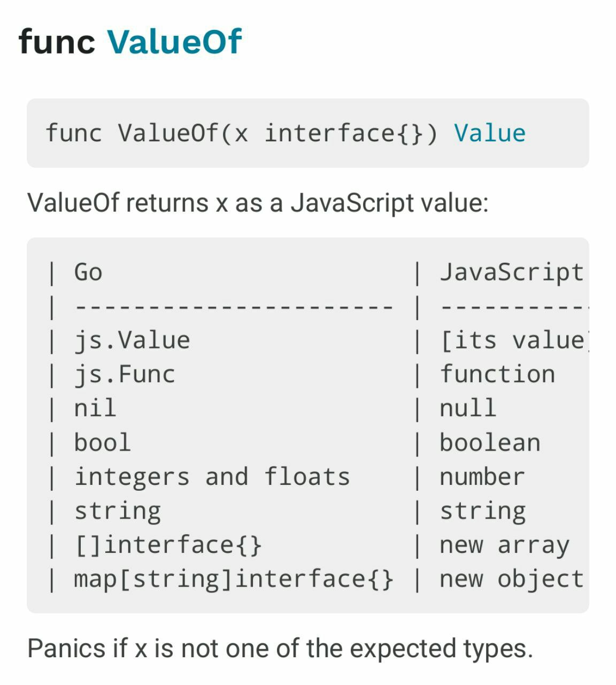Click the nil entry in the table
The width and height of the screenshot is (616, 685).
click(95, 408)
